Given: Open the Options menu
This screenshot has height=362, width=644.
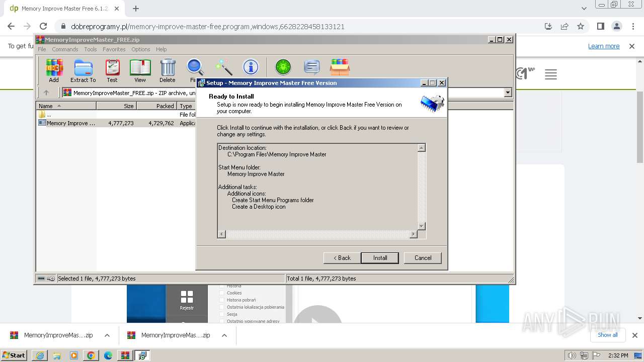Looking at the screenshot, I should [x=141, y=49].
